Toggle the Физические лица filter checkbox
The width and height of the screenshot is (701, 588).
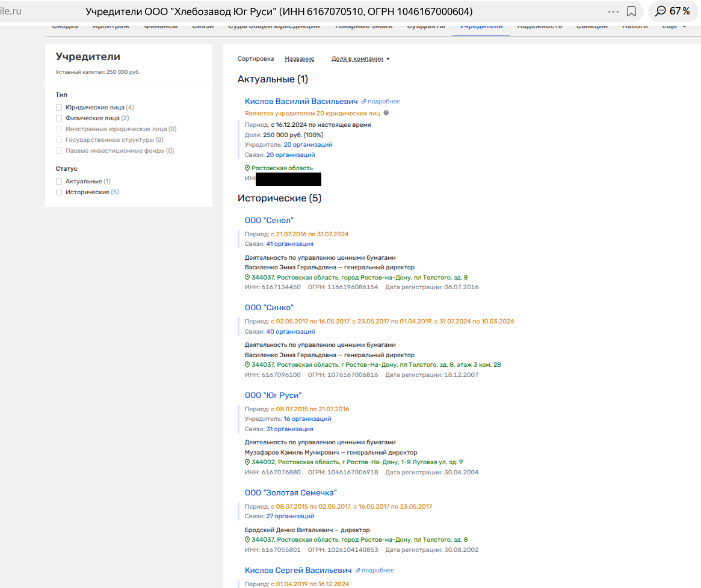pos(59,118)
